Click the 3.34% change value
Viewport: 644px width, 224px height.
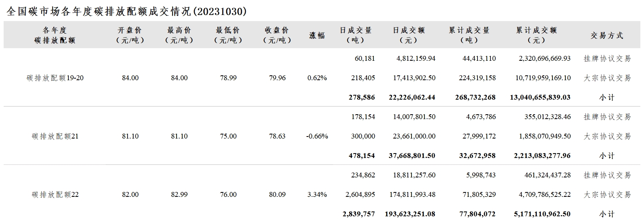click(x=317, y=194)
